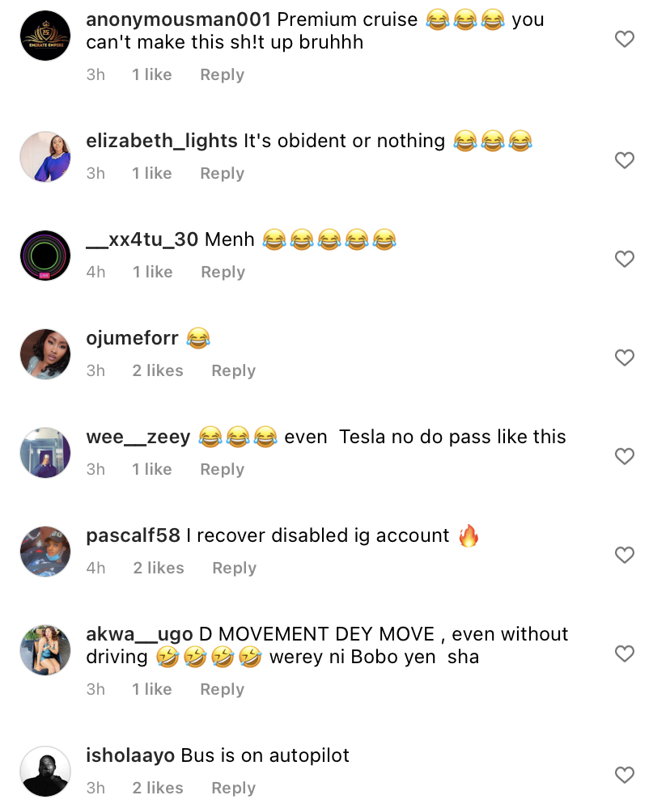Viewport: 670px width, 812px height.
Task: Reply to isholaayo's comment
Action: click(233, 789)
